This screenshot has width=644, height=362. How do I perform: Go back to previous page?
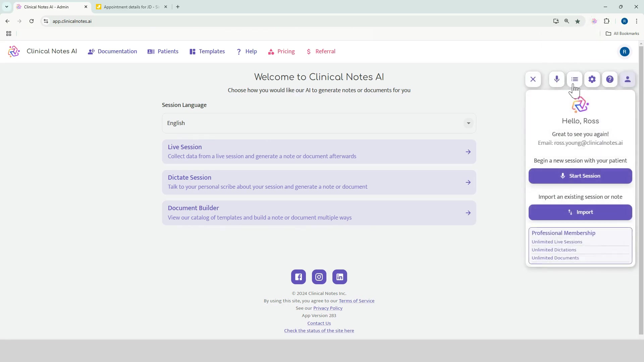7,21
